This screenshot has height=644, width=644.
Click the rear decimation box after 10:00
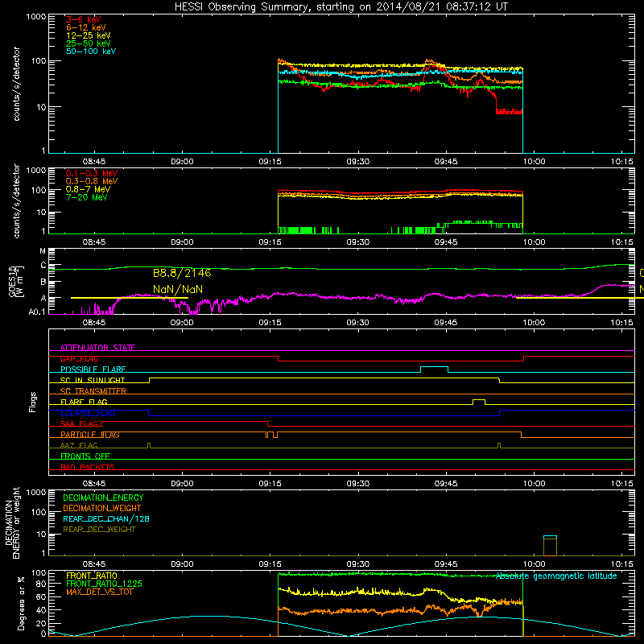[550, 545]
